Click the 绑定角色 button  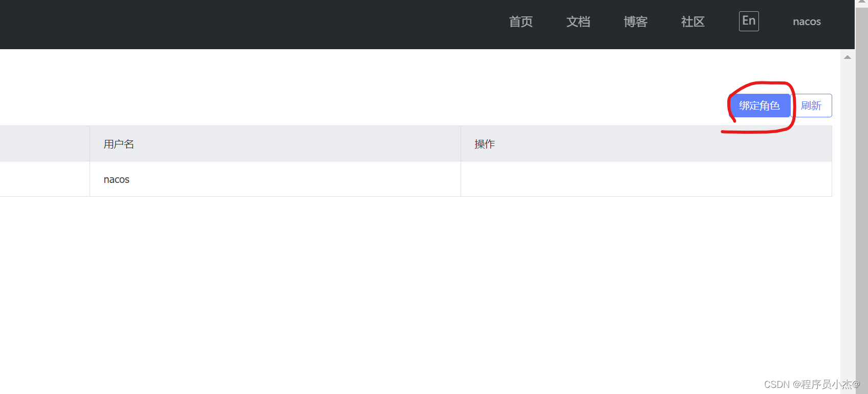(x=759, y=106)
